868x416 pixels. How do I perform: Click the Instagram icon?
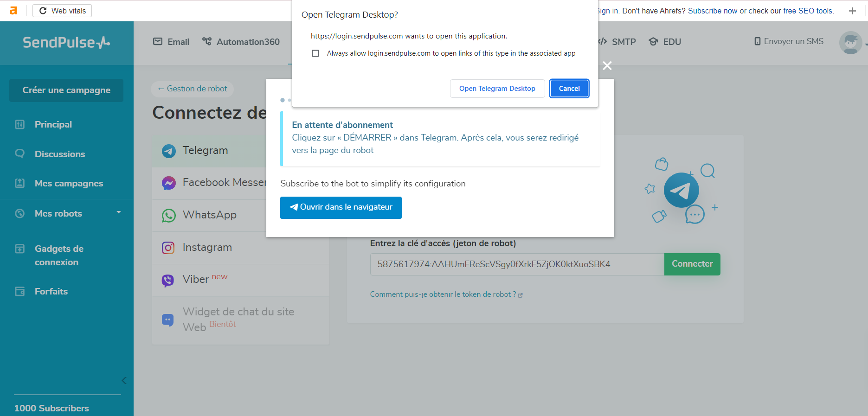point(168,248)
